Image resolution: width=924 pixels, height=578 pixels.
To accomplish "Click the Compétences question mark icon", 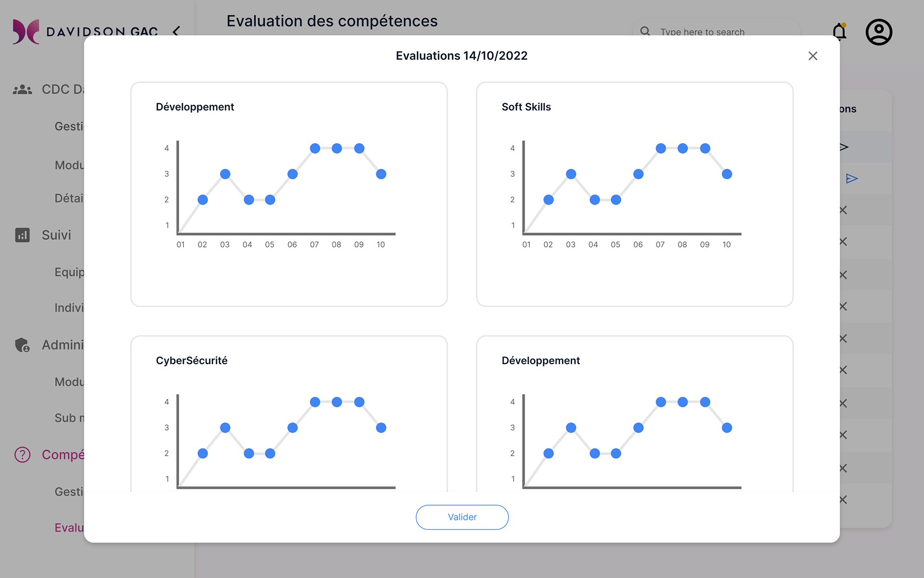I will [x=22, y=455].
